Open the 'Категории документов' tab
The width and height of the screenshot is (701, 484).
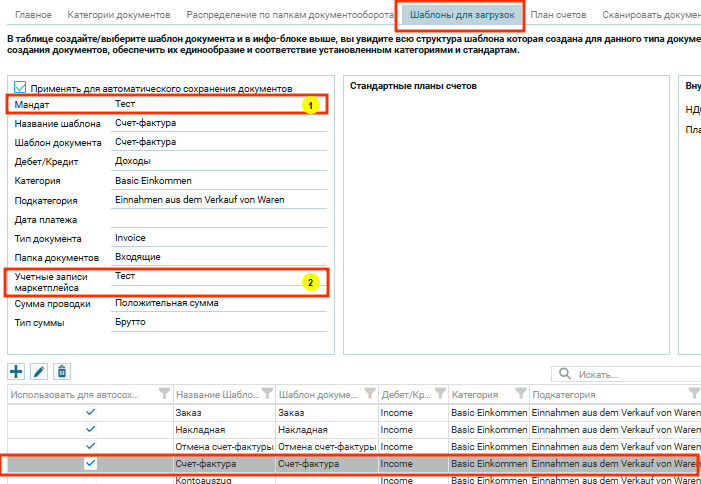118,15
